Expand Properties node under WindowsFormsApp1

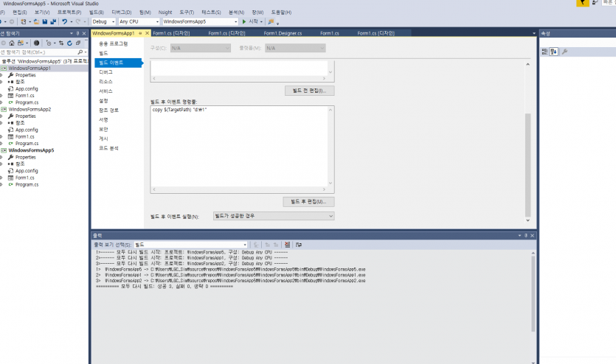[1, 75]
